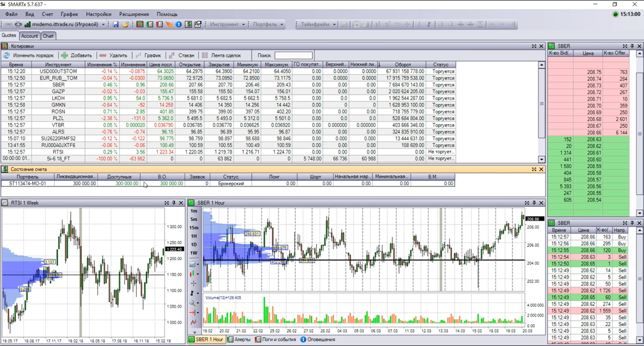
Task: Open the mxdemo.ittrade.ru server dropdown
Action: [x=103, y=24]
